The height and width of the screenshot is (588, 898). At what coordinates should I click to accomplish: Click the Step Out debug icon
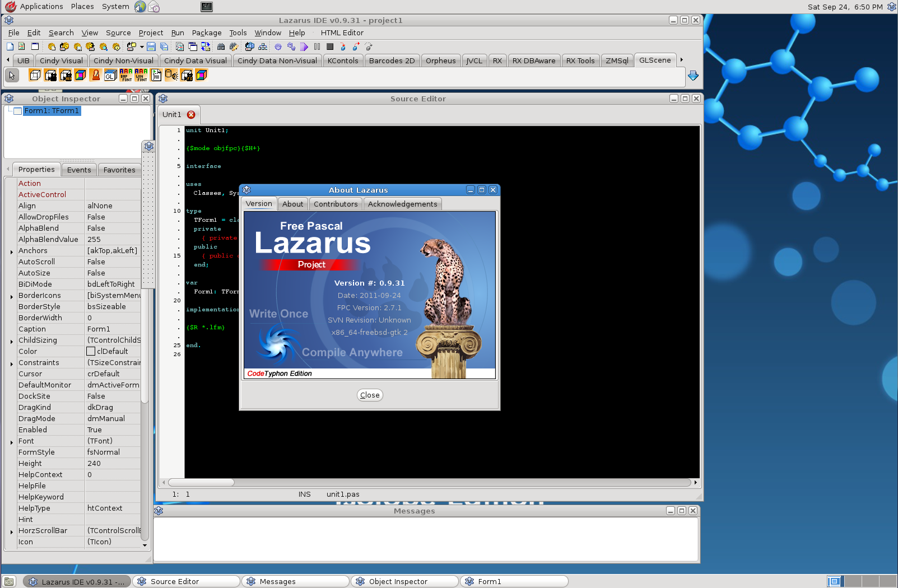[x=369, y=46]
